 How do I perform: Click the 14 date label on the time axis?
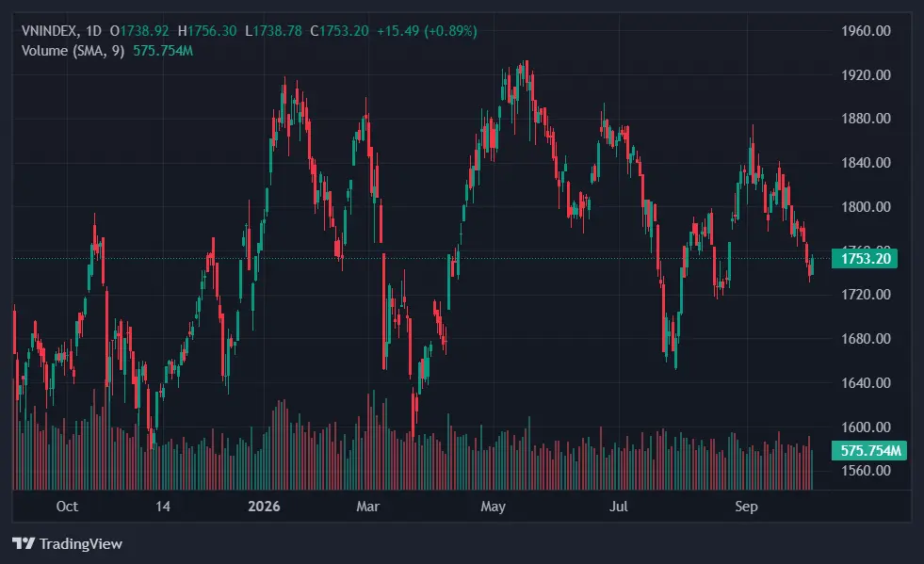tap(163, 507)
